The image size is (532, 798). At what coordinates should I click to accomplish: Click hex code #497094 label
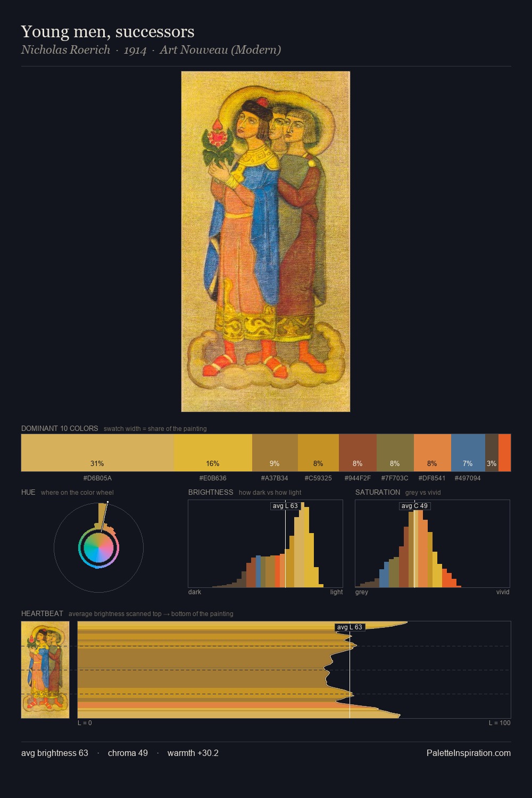[x=468, y=478]
